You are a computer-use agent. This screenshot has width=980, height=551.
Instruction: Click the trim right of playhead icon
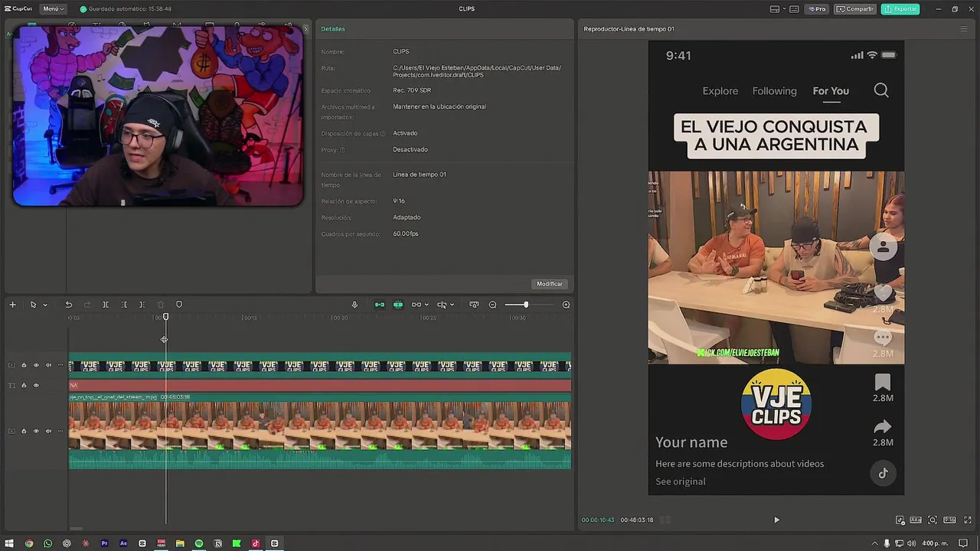point(142,305)
